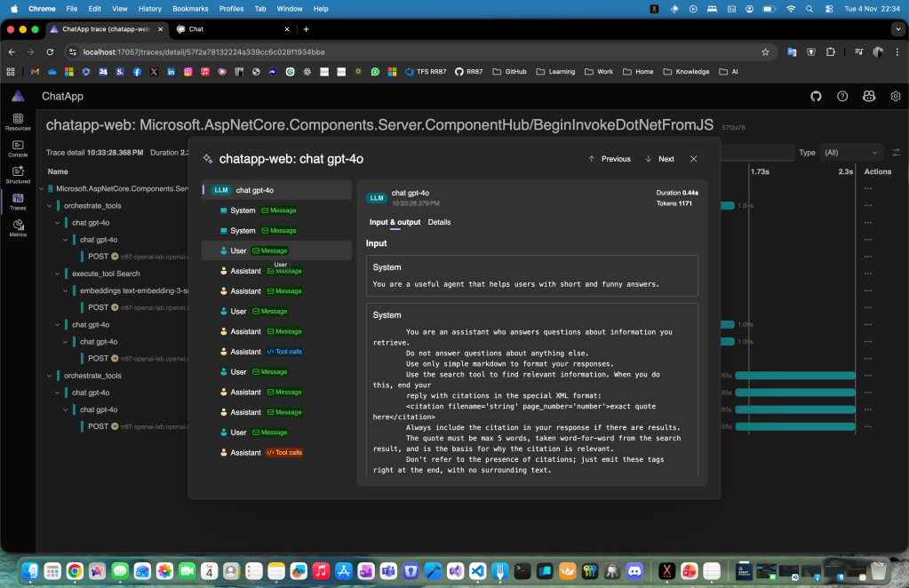909x588 pixels.
Task: Open the help question mark icon
Action: [x=843, y=96]
